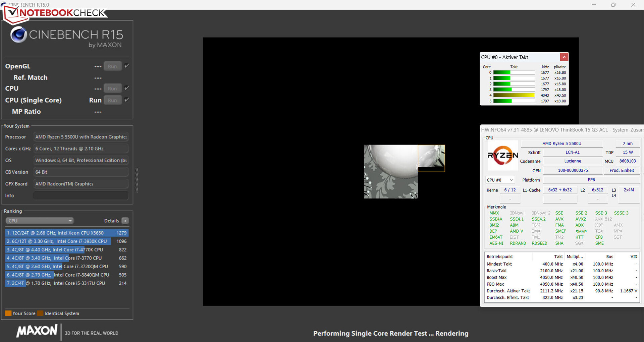
Task: Click the Cinebench R15 logo sphere
Action: click(18, 35)
